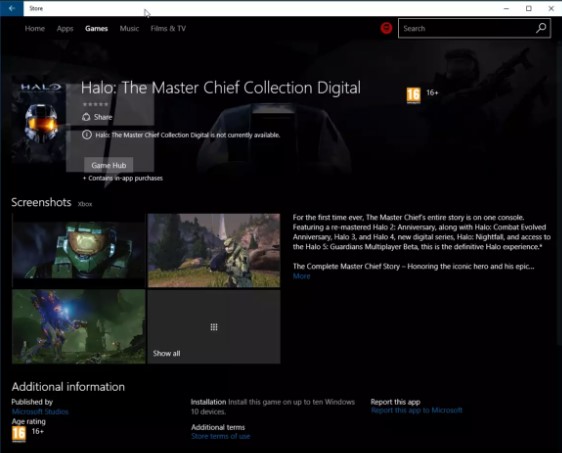
Task: Click the Age rating PEGI 16 badge
Action: pos(19,434)
